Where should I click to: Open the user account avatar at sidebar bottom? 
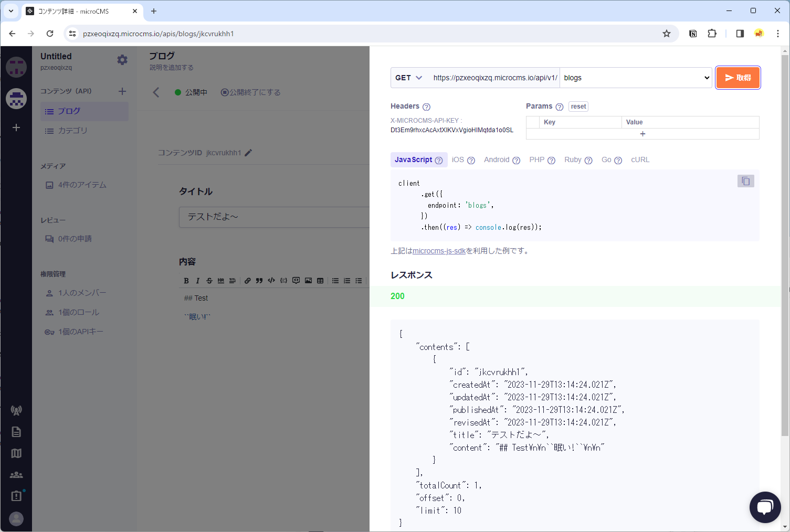16,519
